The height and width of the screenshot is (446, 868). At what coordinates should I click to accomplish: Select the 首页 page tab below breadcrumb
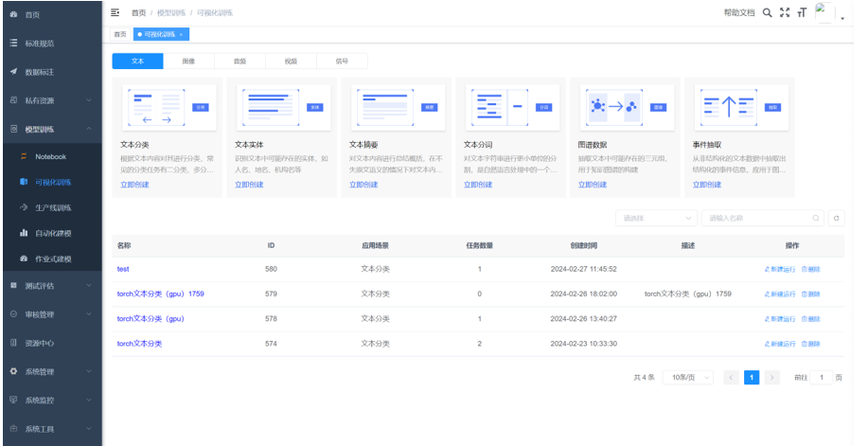pyautogui.click(x=120, y=34)
